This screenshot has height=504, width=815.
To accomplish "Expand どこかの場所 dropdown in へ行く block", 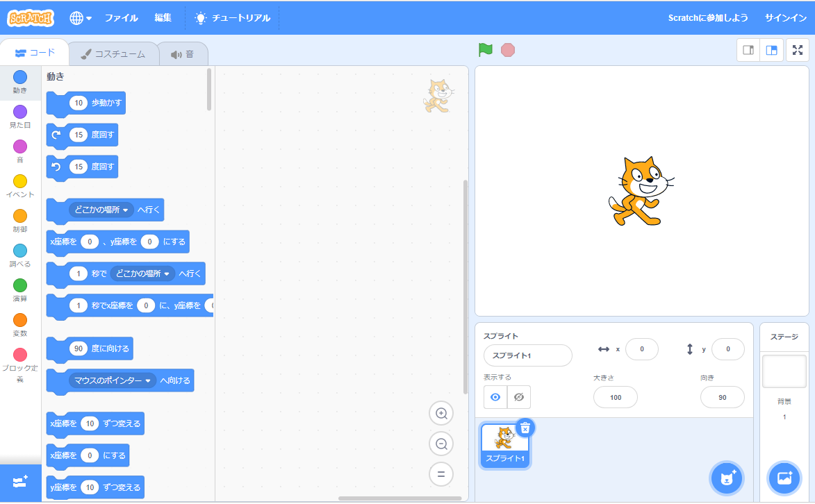I will click(x=101, y=210).
